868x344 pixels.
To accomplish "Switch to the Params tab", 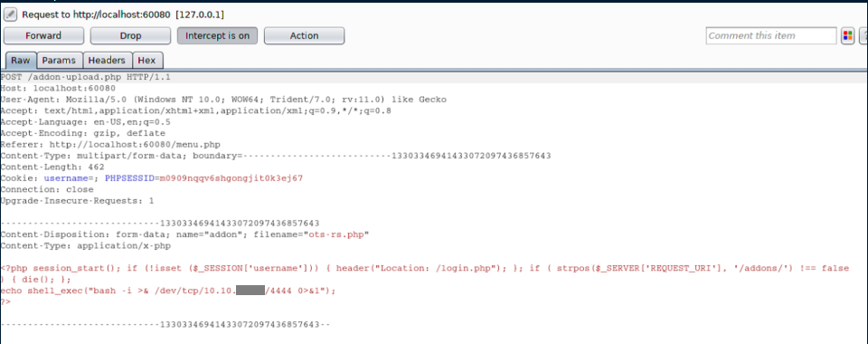I will click(60, 61).
